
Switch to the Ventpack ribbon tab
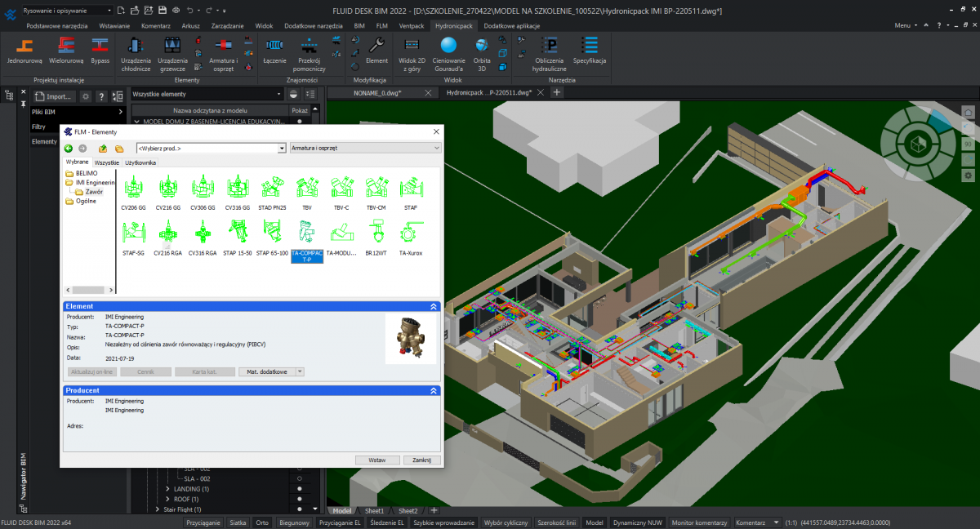tap(412, 25)
